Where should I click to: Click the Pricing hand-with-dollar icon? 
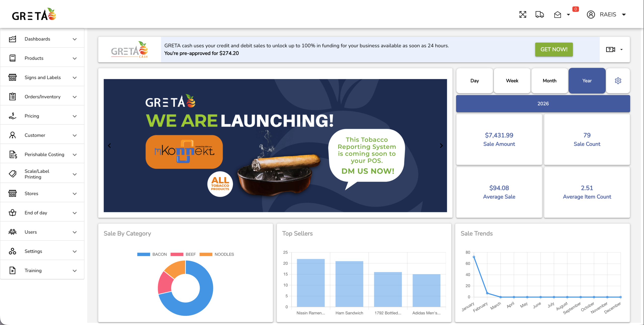point(13,116)
